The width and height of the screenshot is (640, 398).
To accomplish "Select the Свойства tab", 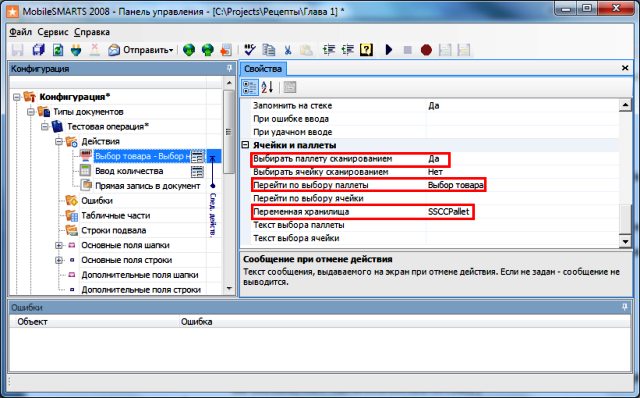I will click(263, 69).
